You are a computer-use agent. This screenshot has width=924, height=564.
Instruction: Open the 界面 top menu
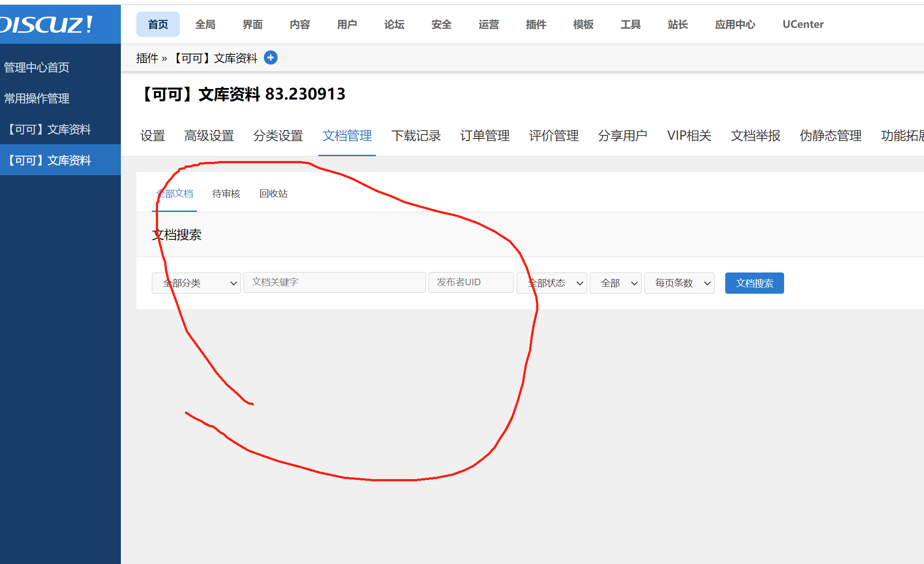click(253, 24)
